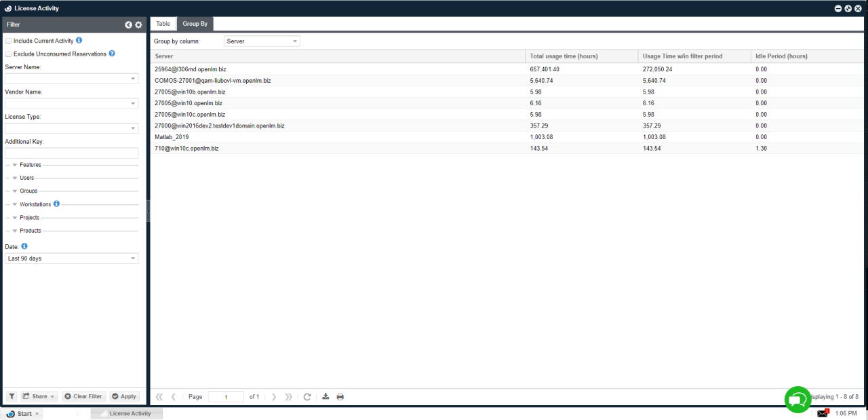Click the print icon in bottom toolbar

click(x=340, y=396)
